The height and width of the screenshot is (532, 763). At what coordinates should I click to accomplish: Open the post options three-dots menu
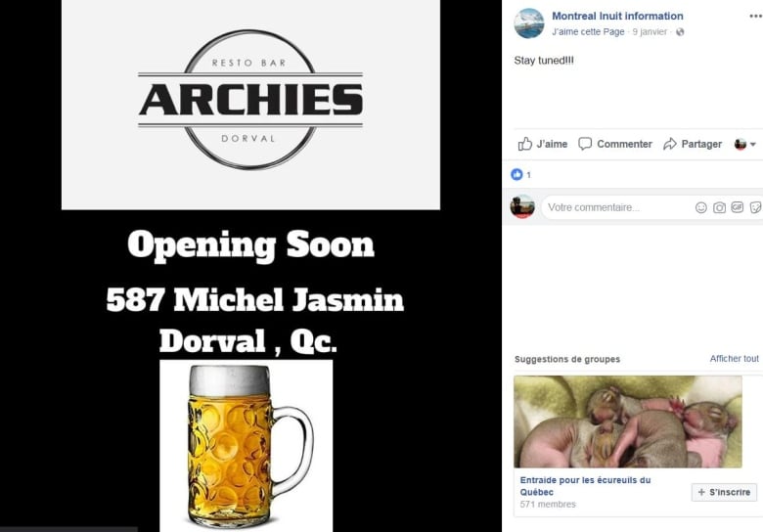[756, 16]
